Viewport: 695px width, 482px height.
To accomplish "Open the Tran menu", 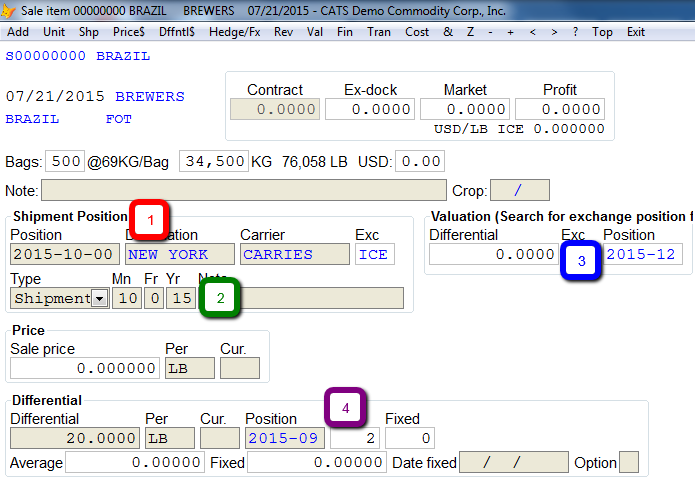I will 379,32.
